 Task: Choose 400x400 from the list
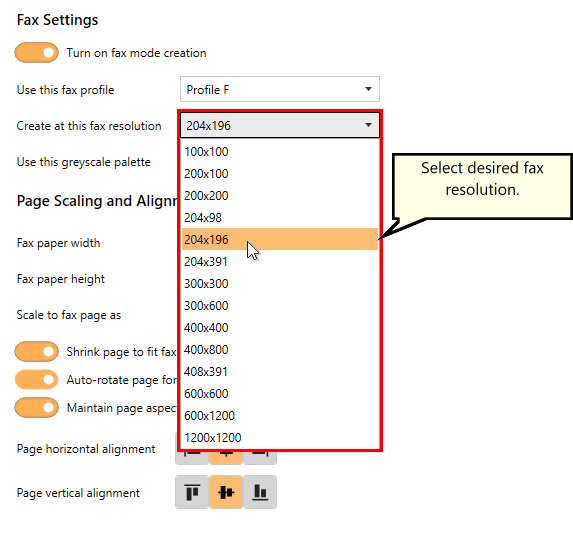click(x=280, y=327)
